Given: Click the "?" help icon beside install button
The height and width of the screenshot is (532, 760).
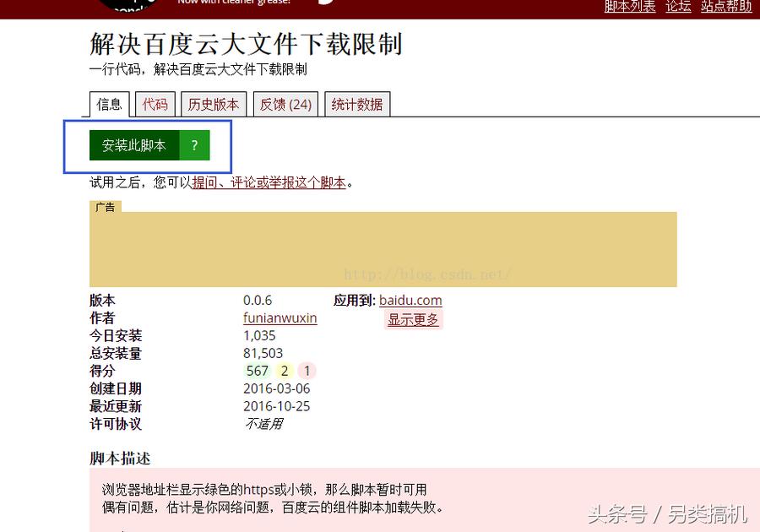Looking at the screenshot, I should click(193, 144).
